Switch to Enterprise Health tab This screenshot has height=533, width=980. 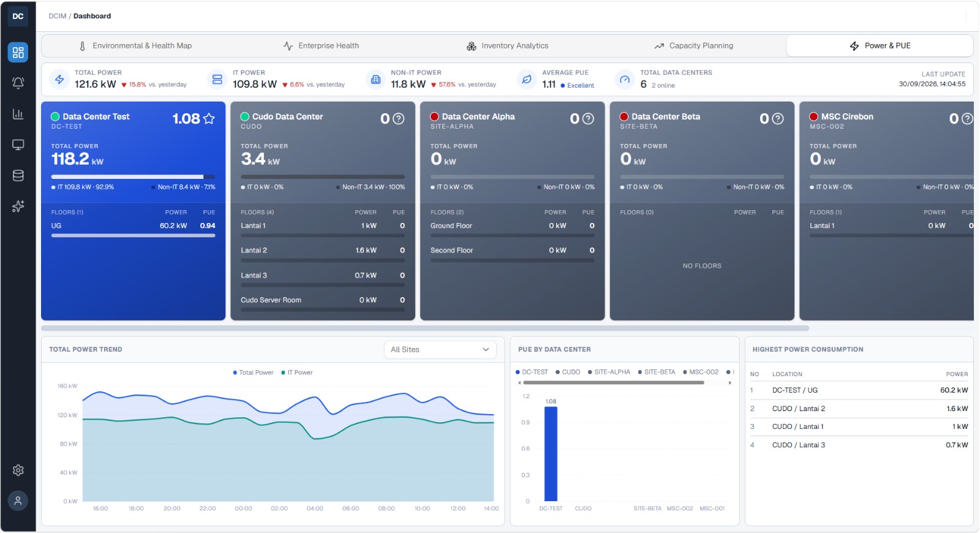pyautogui.click(x=321, y=46)
